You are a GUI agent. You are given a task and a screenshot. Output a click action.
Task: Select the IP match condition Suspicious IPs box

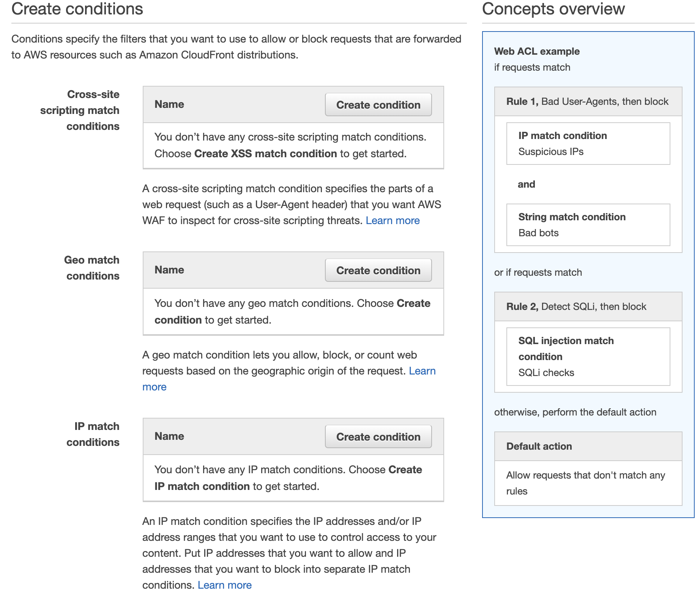coord(588,144)
